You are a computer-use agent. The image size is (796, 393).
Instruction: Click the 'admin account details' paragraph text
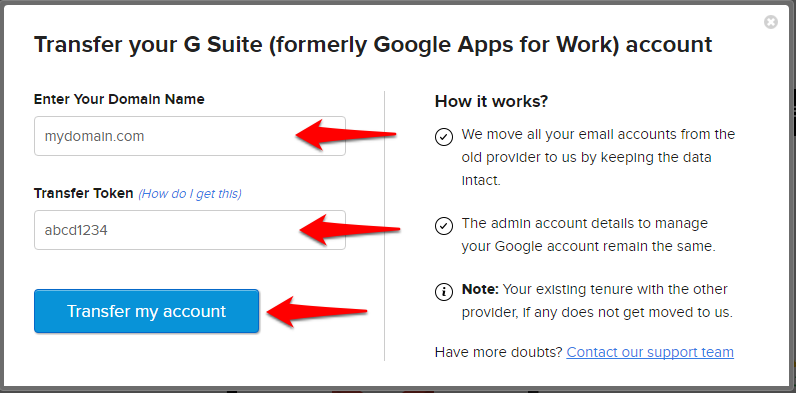(x=588, y=235)
